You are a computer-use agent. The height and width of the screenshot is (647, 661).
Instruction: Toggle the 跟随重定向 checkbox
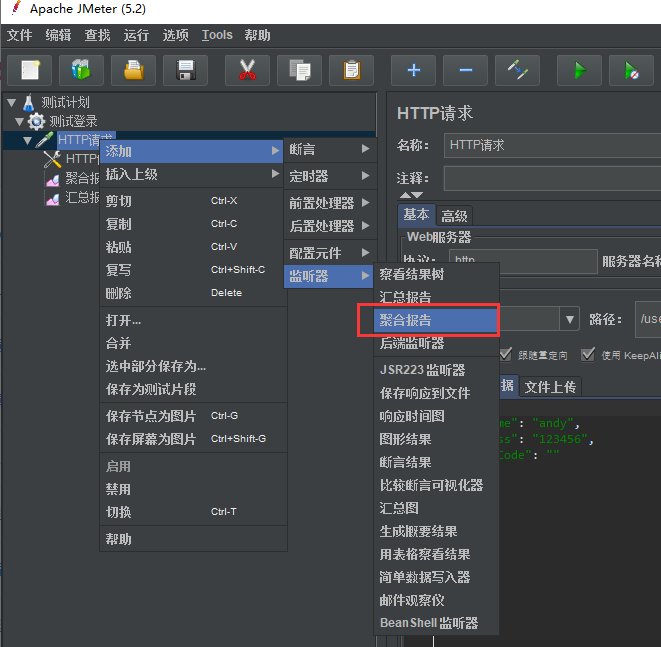(x=506, y=354)
